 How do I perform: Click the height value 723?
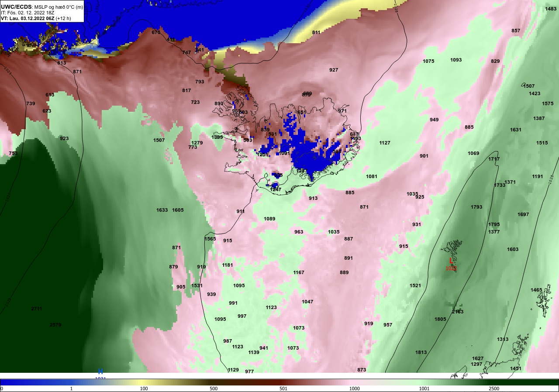(195, 102)
